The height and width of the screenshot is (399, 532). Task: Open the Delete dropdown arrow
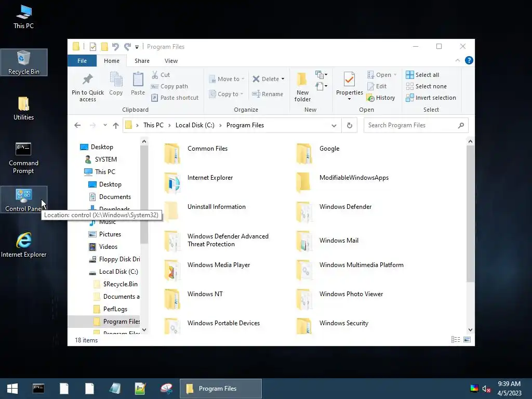[283, 79]
